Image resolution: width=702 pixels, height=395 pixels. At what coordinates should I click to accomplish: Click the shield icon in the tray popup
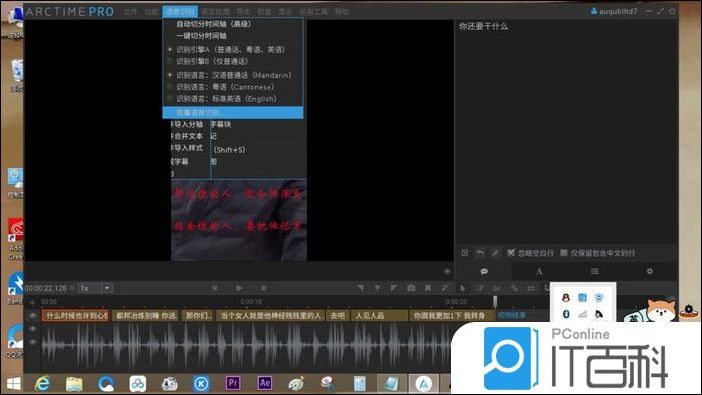click(599, 297)
